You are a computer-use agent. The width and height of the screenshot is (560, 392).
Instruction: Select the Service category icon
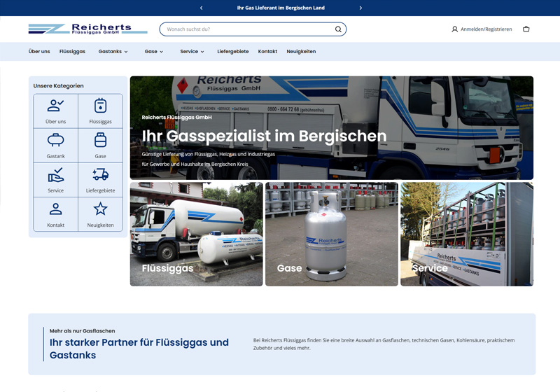click(x=55, y=175)
